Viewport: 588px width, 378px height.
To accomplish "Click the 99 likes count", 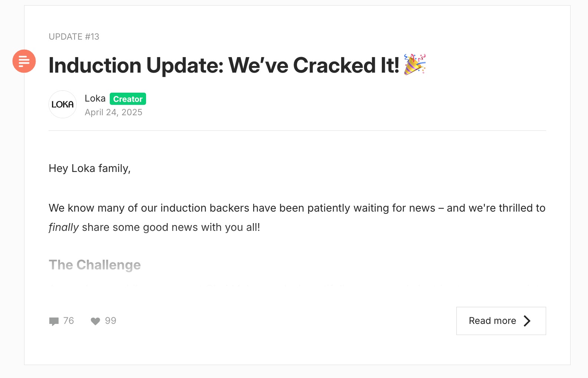I will (x=110, y=321).
